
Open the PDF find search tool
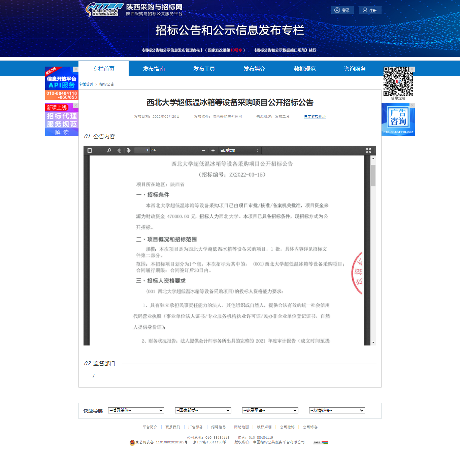[x=109, y=150]
